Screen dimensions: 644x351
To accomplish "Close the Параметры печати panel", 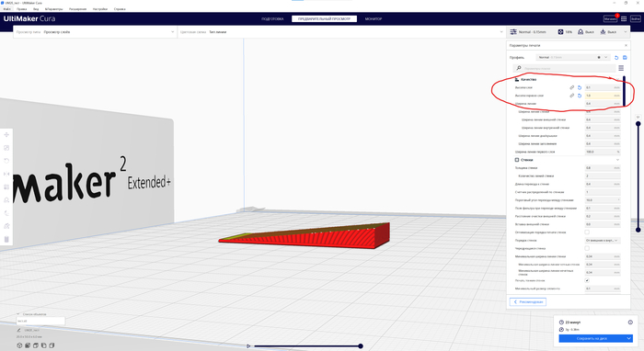I will click(626, 46).
